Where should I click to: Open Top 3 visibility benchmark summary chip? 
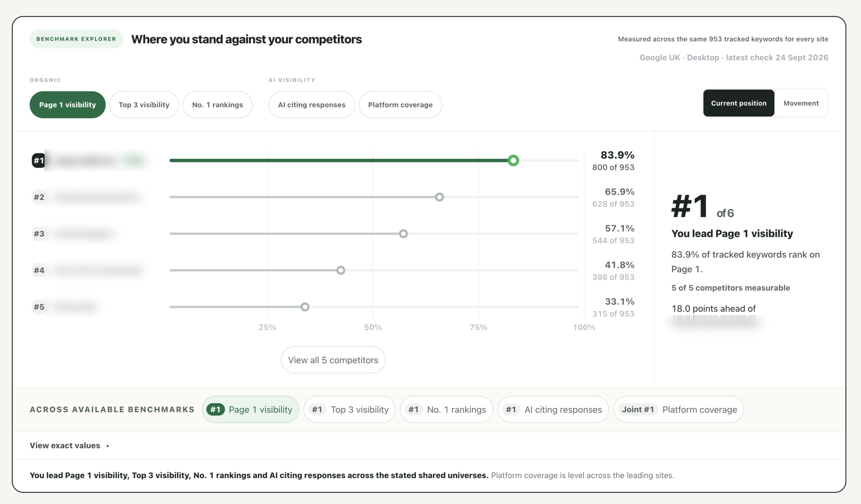(x=349, y=409)
